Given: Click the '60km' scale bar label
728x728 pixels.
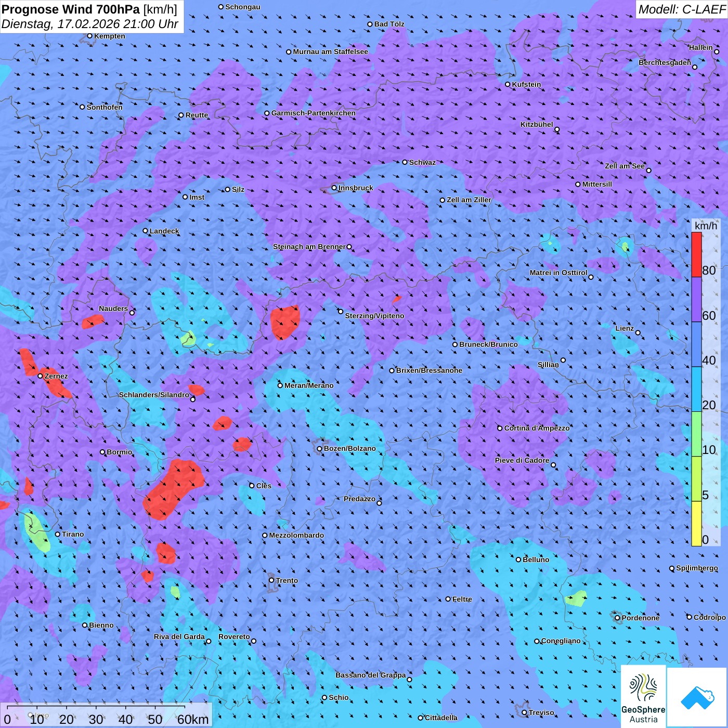Looking at the screenshot, I should point(192,719).
